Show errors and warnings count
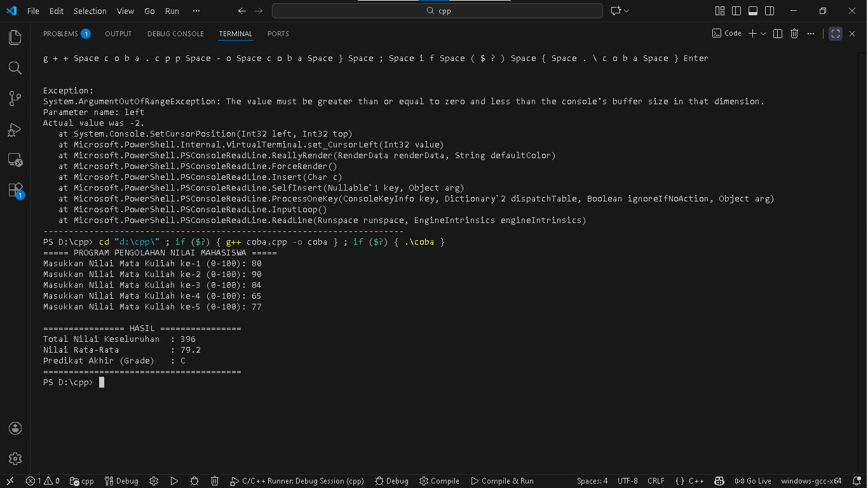This screenshot has height=488, width=868. click(x=43, y=481)
